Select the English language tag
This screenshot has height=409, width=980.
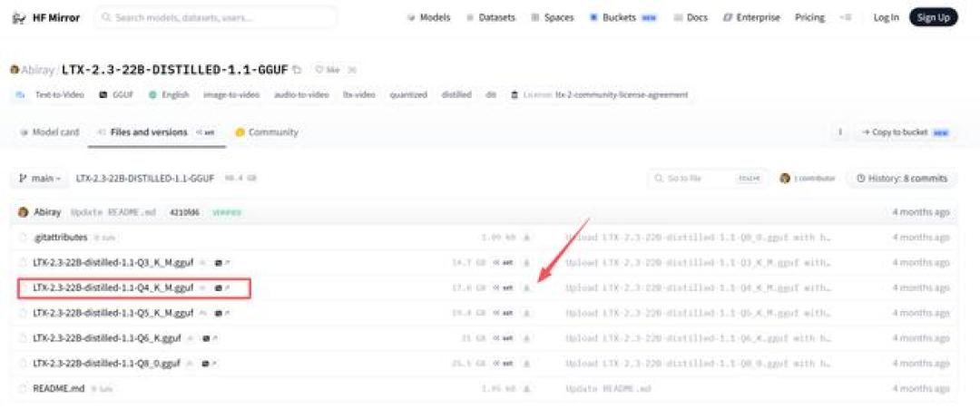169,95
